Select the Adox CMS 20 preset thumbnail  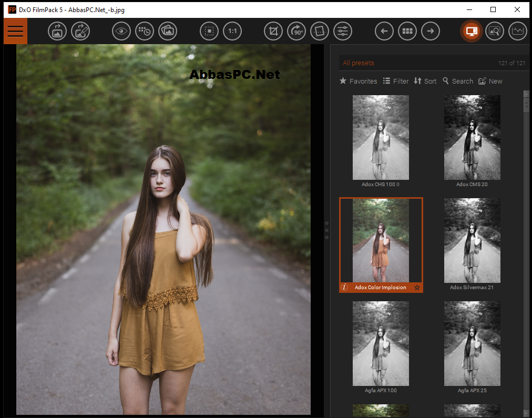pos(472,137)
